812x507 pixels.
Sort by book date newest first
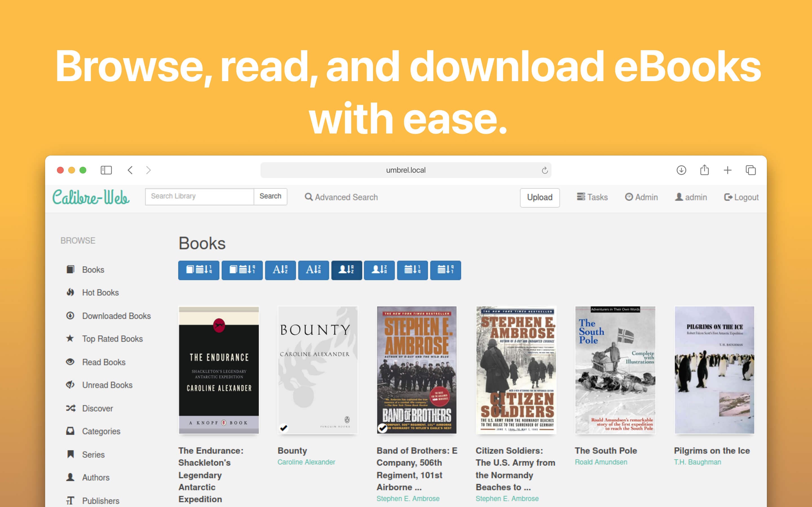[x=198, y=270]
